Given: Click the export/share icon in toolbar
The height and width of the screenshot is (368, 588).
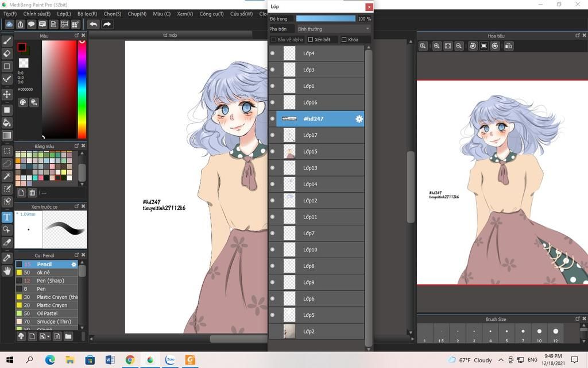Looking at the screenshot, I should click(20, 24).
